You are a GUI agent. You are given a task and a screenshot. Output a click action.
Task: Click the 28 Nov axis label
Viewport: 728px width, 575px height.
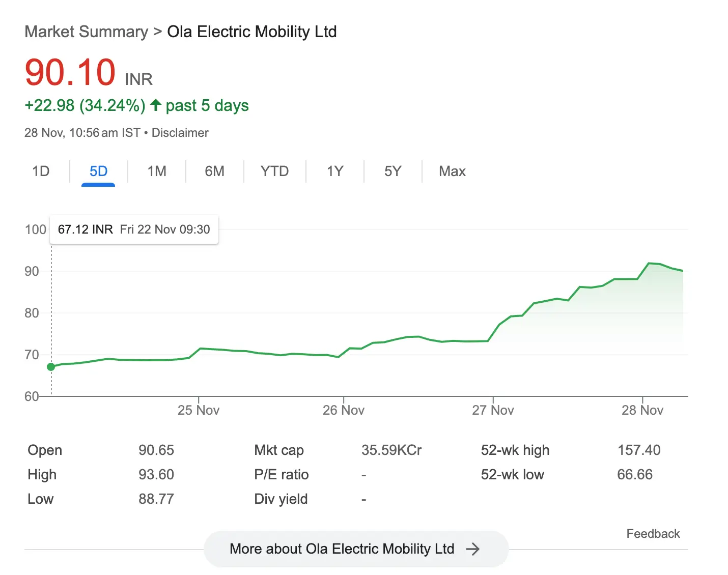642,410
